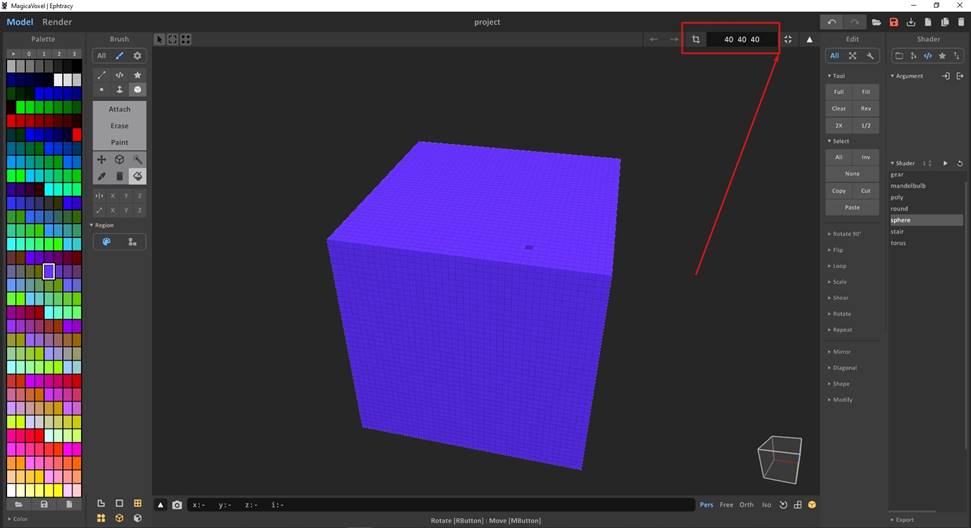Switch to the Render tab

[x=57, y=22]
